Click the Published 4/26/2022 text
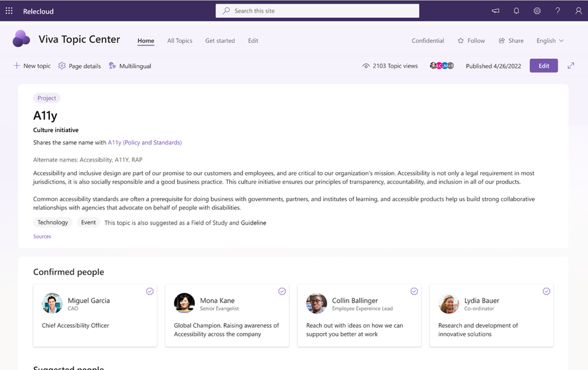588x370 pixels. click(493, 66)
